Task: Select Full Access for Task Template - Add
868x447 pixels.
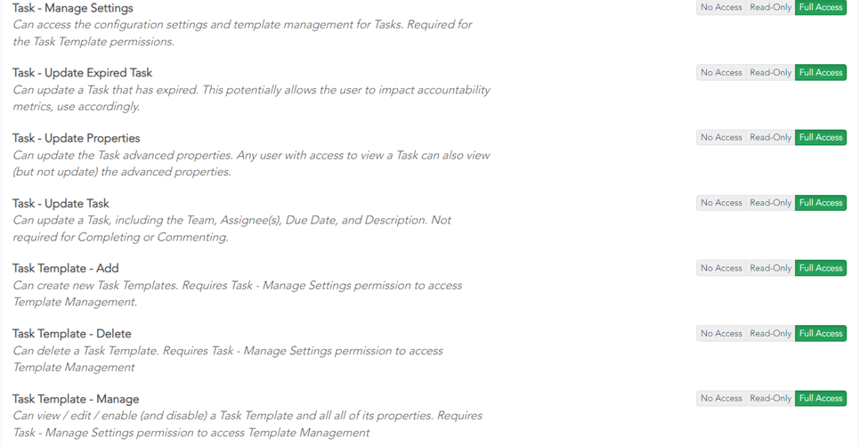Action: pyautogui.click(x=821, y=268)
